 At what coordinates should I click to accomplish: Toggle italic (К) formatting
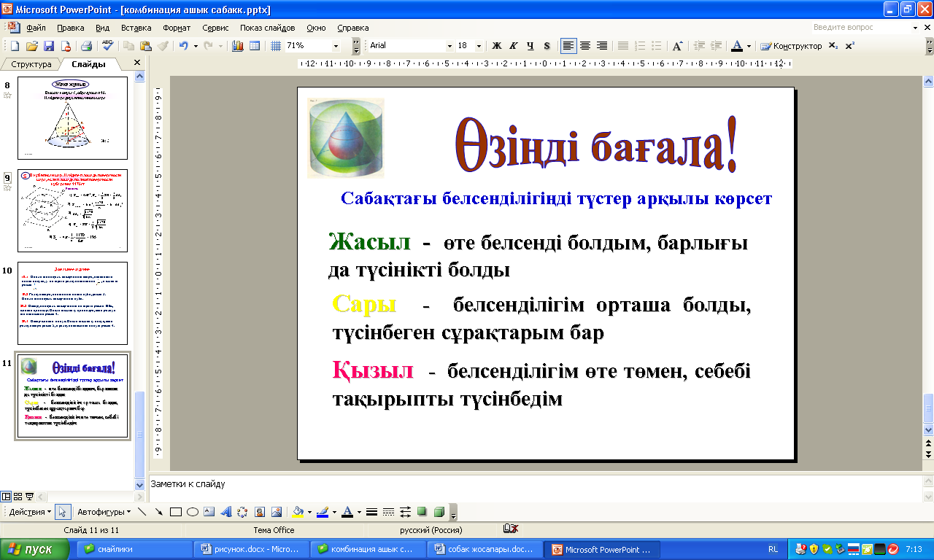[514, 46]
